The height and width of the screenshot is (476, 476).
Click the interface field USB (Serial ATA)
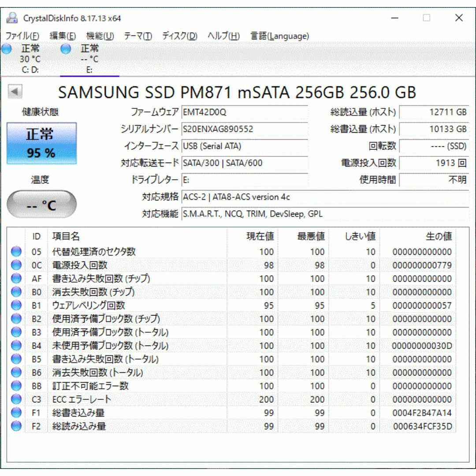coord(245,146)
